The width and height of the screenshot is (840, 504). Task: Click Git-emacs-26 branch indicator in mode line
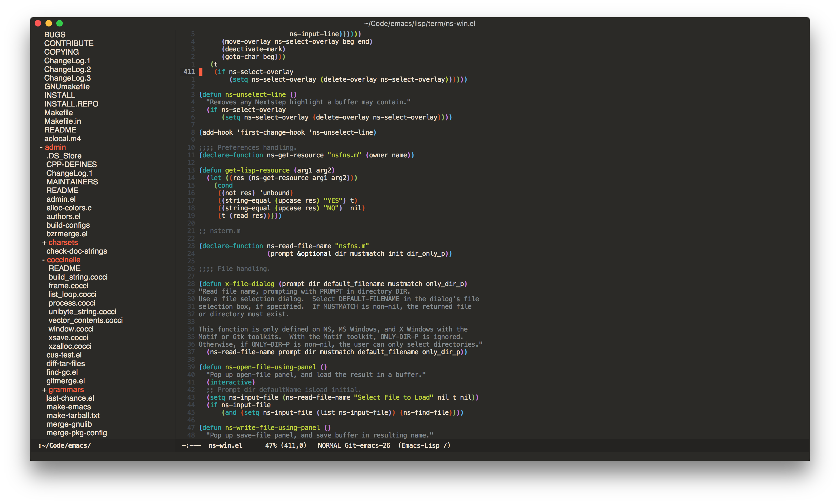click(x=367, y=445)
